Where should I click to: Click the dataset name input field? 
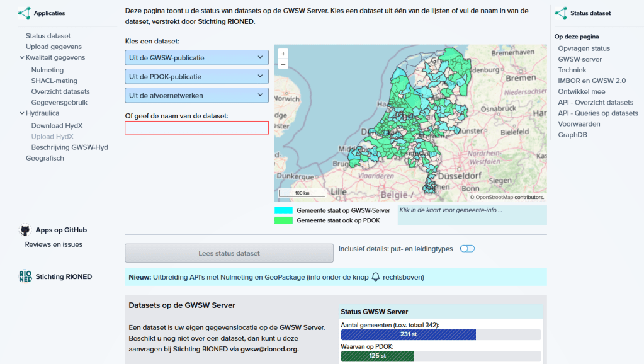point(196,128)
